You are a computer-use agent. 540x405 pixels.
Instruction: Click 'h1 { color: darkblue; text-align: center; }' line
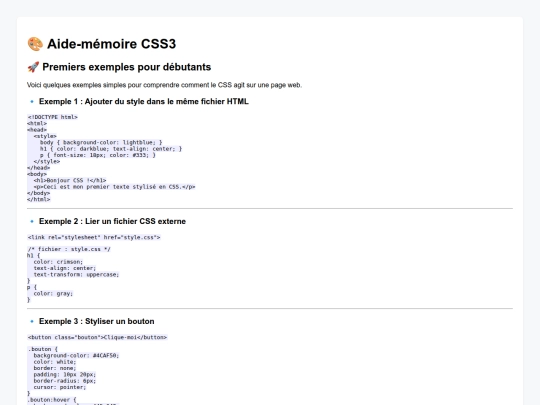point(111,149)
